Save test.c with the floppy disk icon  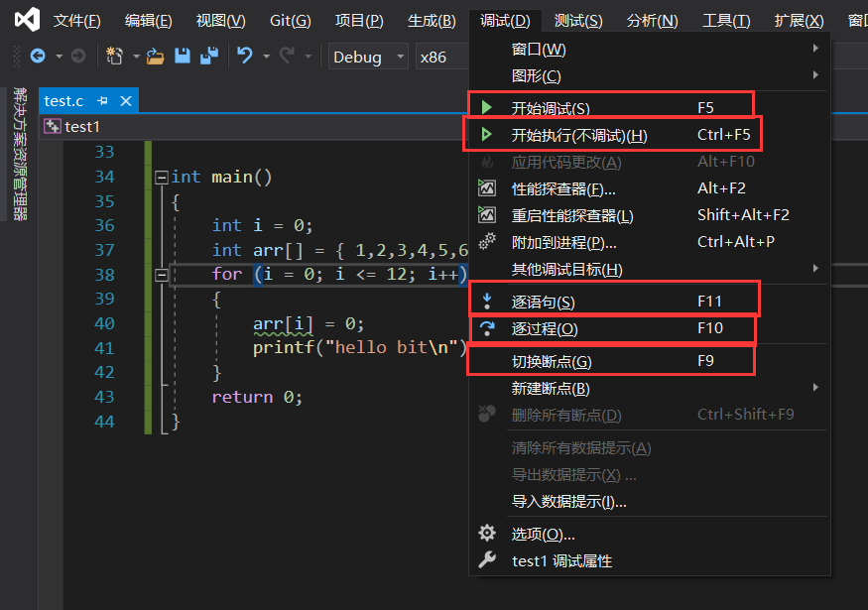tap(183, 56)
